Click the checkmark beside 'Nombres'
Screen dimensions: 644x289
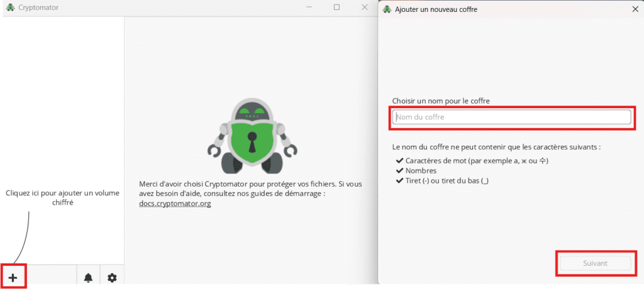399,170
